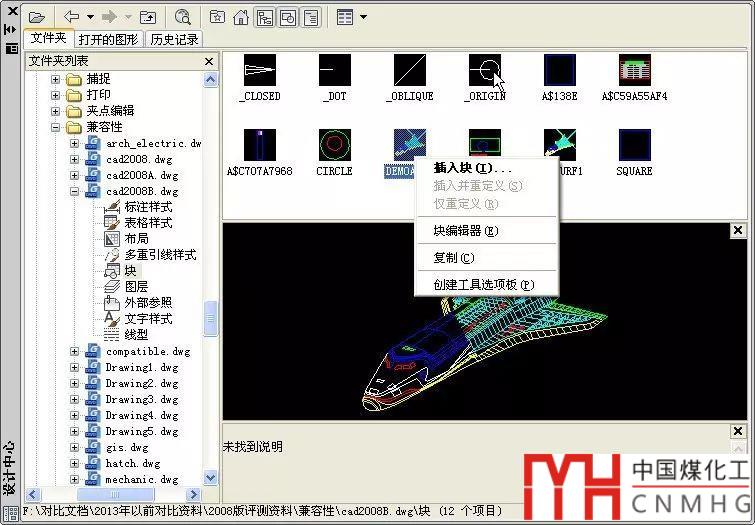Viewport: 755px width, 525px height.
Task: Click the Up one level folder icon
Action: tap(148, 17)
